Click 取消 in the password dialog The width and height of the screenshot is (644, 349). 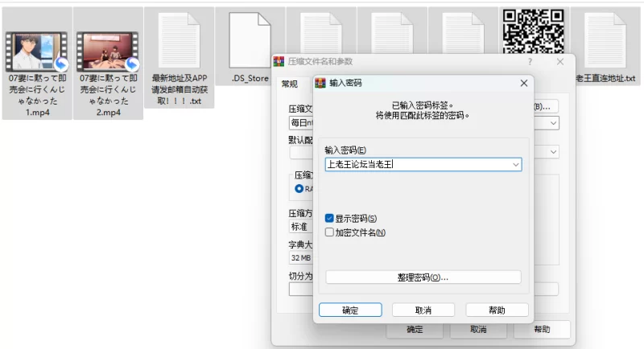point(423,310)
